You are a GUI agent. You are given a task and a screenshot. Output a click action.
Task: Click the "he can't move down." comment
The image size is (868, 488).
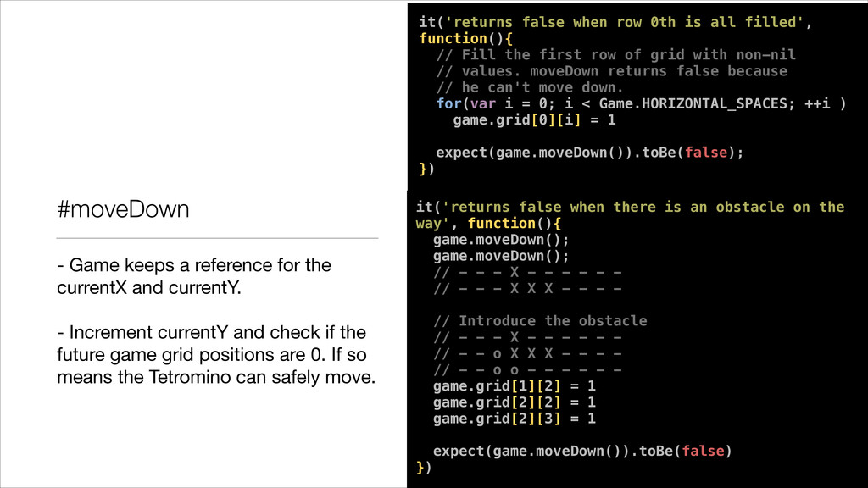coord(529,87)
